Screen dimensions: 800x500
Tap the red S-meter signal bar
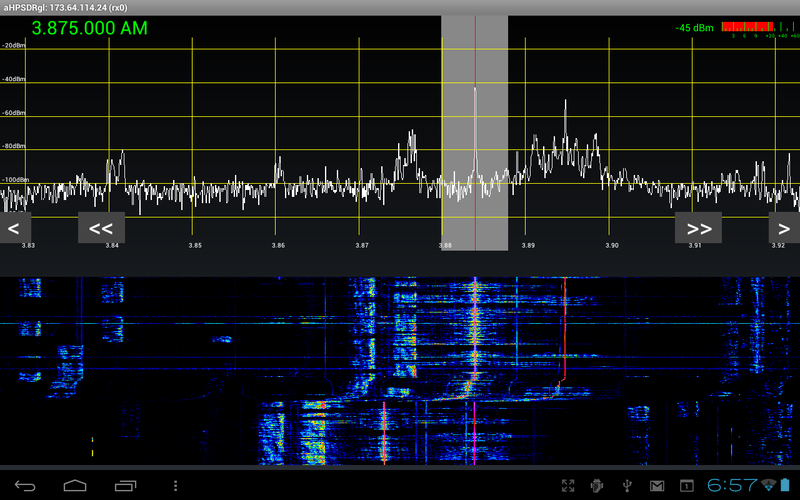click(x=747, y=27)
